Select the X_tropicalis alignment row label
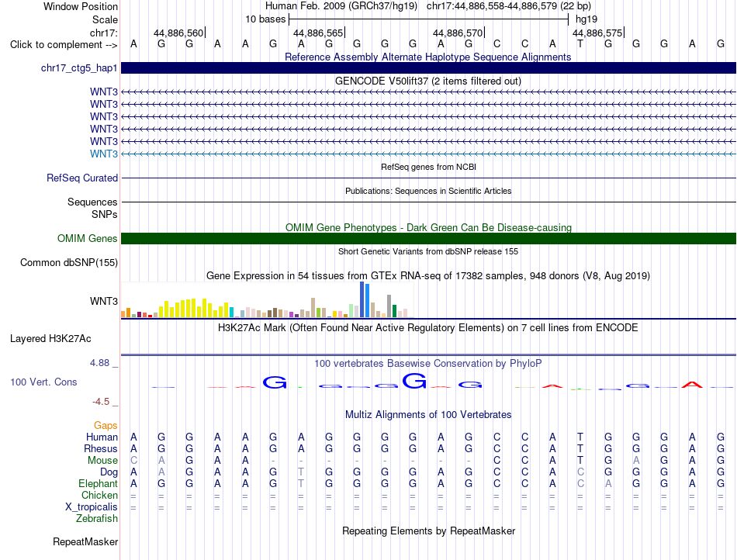 (92, 507)
